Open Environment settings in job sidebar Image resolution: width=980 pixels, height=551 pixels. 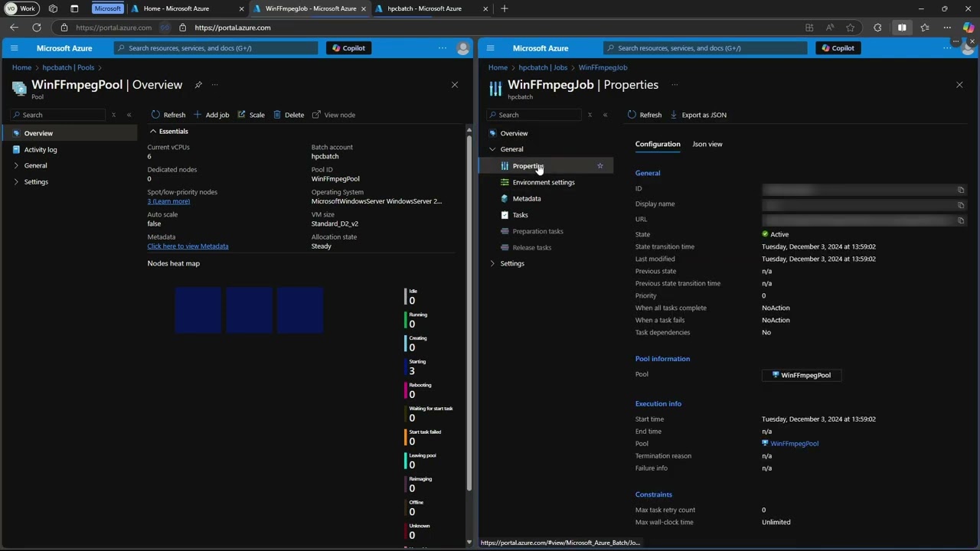(x=544, y=182)
